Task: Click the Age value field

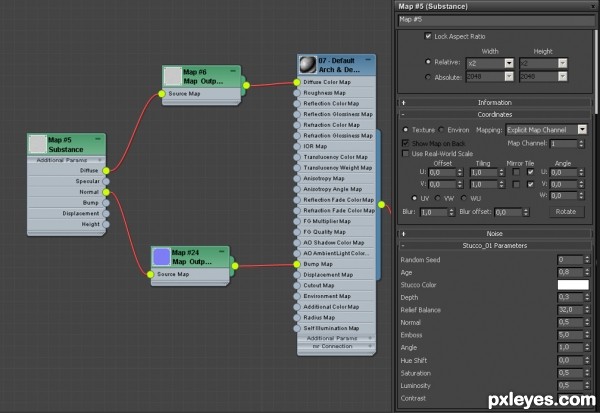Action: [x=570, y=272]
